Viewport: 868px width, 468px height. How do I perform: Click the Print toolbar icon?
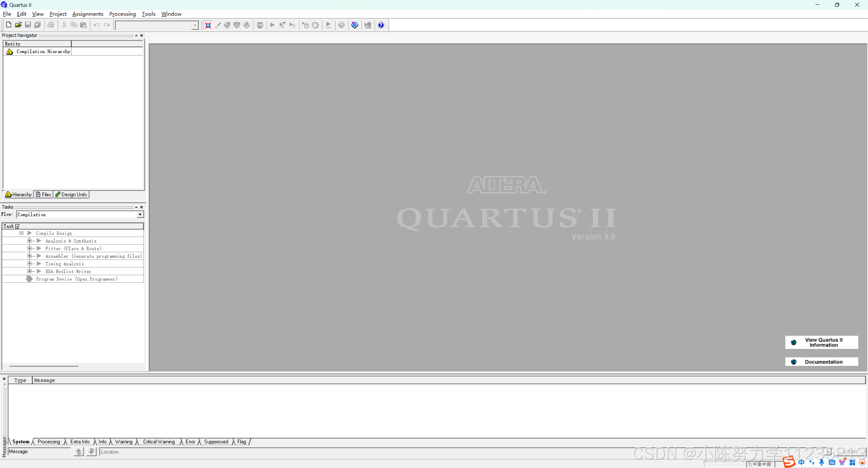51,25
